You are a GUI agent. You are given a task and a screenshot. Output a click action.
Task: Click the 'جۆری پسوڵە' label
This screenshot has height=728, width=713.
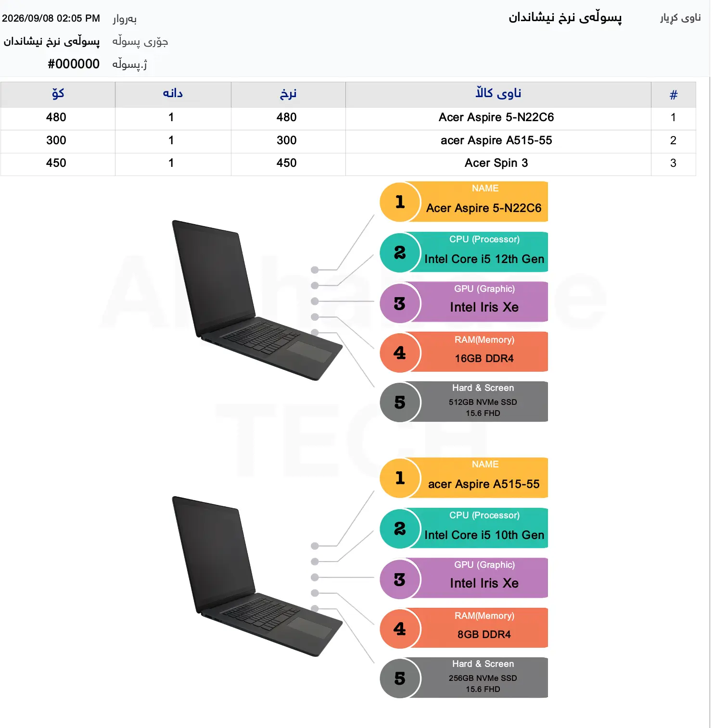(140, 42)
